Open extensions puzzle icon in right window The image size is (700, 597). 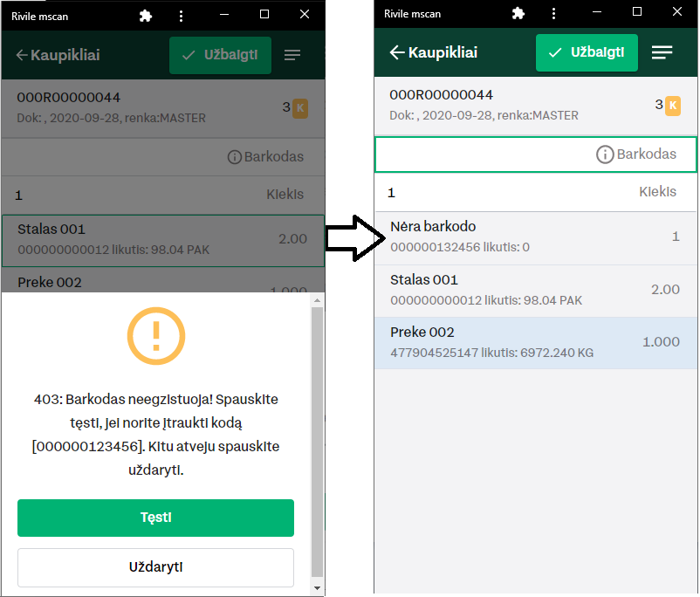click(x=518, y=13)
